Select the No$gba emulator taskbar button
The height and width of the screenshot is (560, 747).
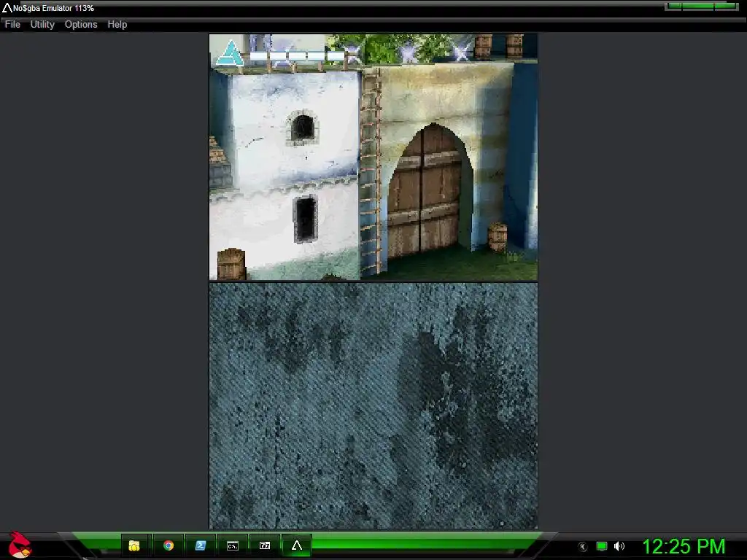[296, 545]
